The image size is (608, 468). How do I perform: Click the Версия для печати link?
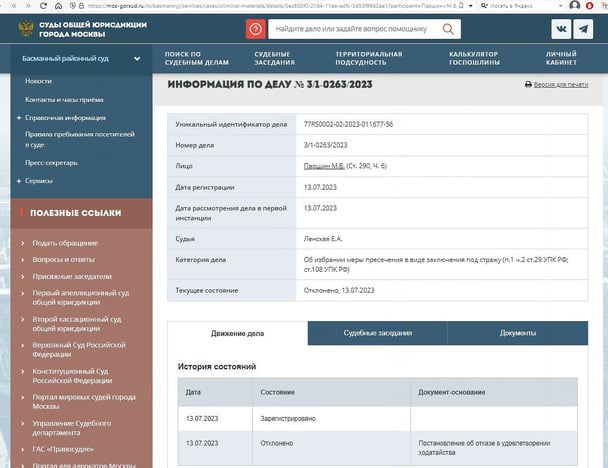click(x=561, y=85)
